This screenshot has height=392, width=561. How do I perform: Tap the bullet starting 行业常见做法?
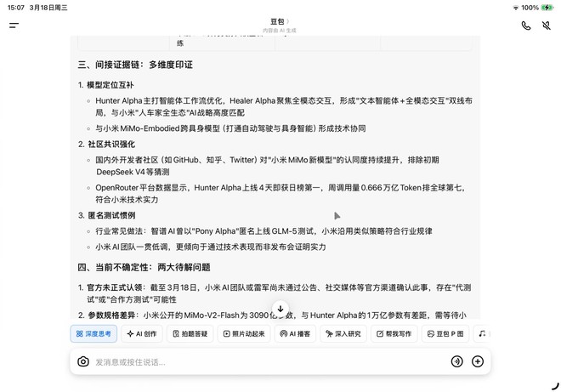(263, 231)
